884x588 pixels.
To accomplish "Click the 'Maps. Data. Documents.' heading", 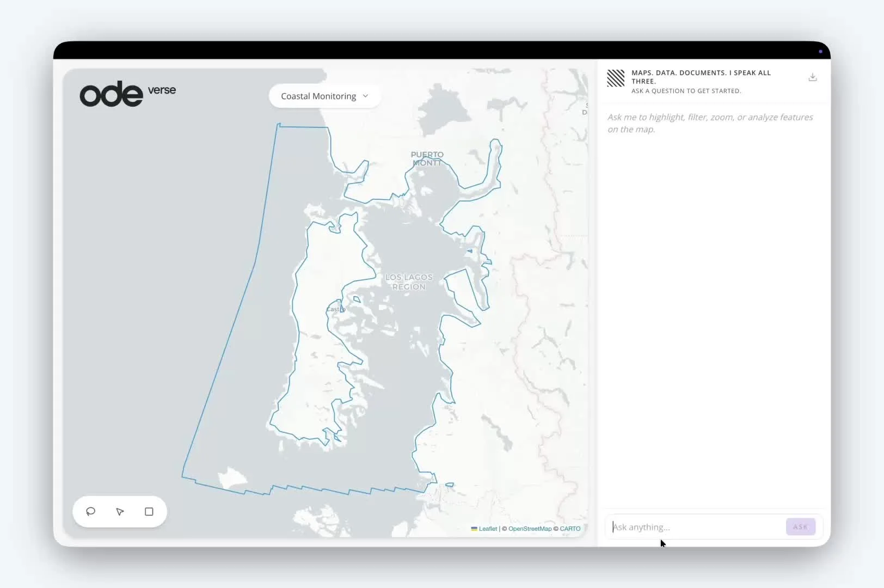I will click(x=701, y=77).
